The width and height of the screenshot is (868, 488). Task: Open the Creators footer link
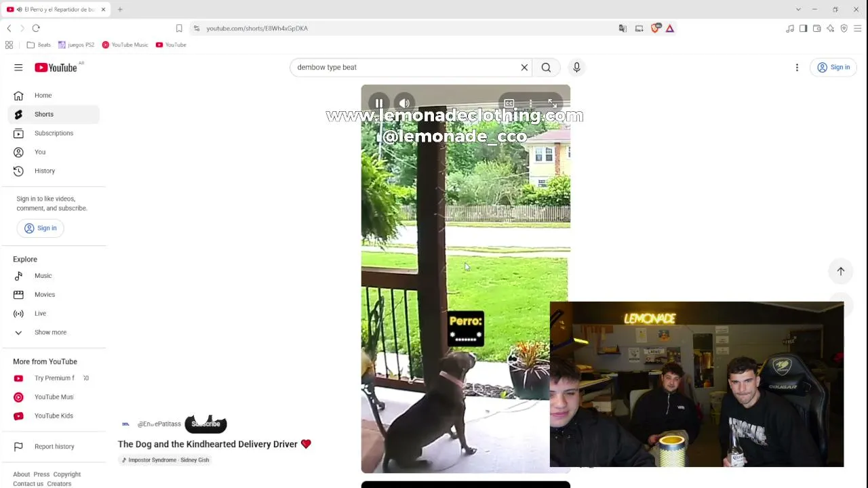pyautogui.click(x=59, y=484)
